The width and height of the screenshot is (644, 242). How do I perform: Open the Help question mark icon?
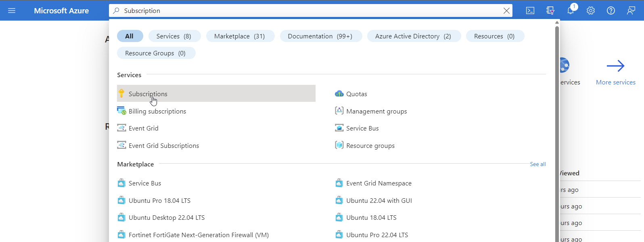pyautogui.click(x=611, y=11)
